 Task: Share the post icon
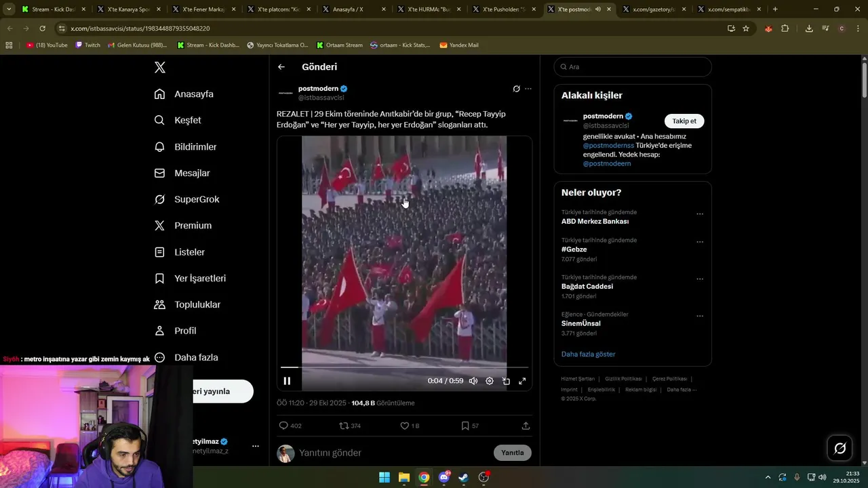pos(526,426)
